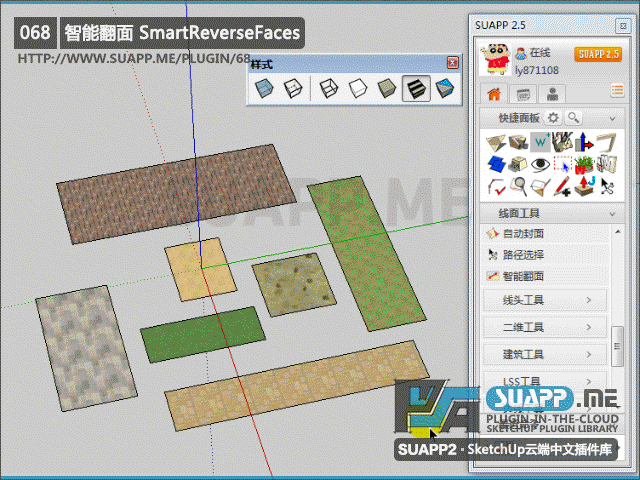Screen dimensions: 640x480
Task: Open the SUAPP user profile tab
Action: pyautogui.click(x=552, y=94)
